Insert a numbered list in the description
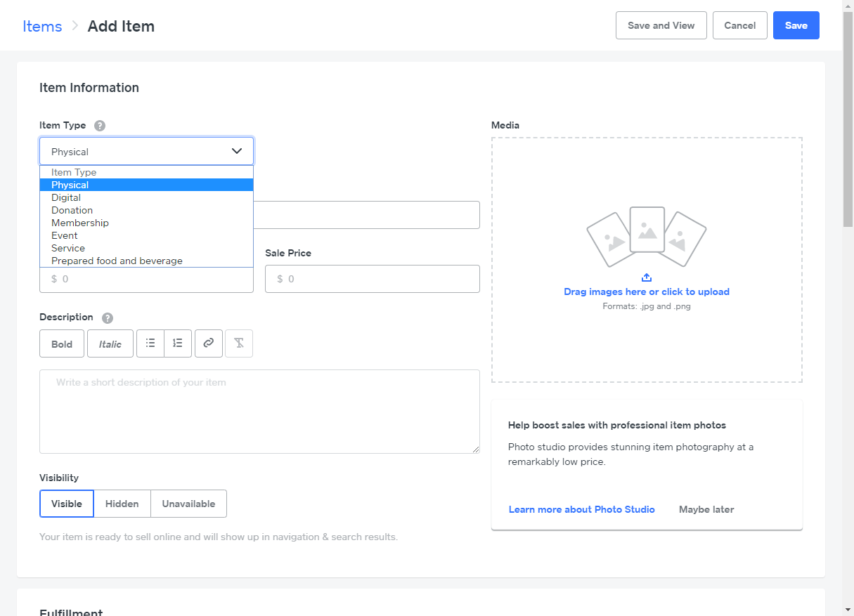 [178, 343]
